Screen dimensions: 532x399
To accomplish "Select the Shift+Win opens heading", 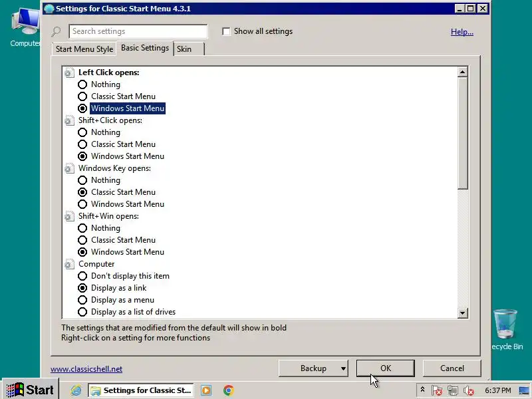I will pyautogui.click(x=108, y=216).
